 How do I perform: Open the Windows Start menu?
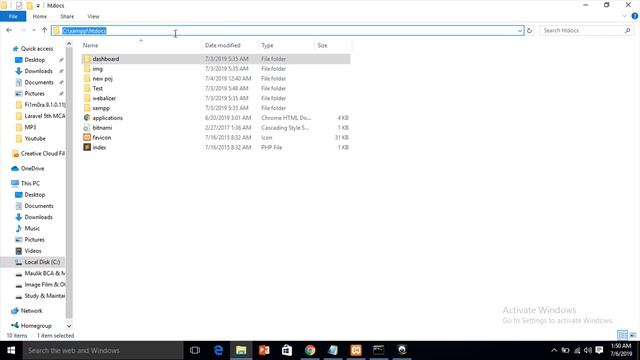point(11,350)
